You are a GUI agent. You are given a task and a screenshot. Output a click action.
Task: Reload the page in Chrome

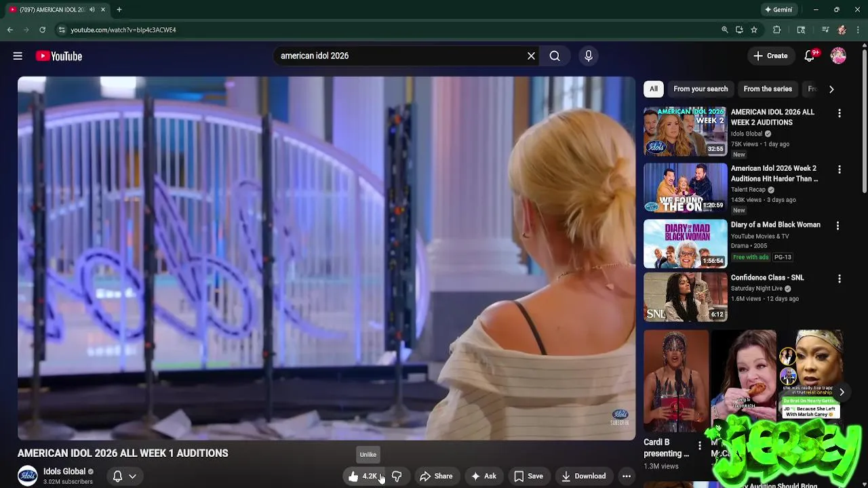click(42, 30)
